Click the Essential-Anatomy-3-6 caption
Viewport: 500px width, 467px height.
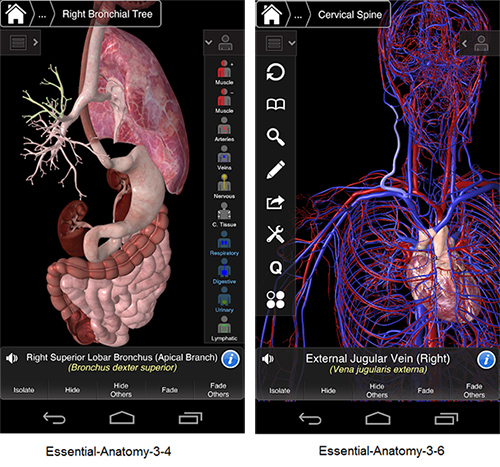coord(381,451)
